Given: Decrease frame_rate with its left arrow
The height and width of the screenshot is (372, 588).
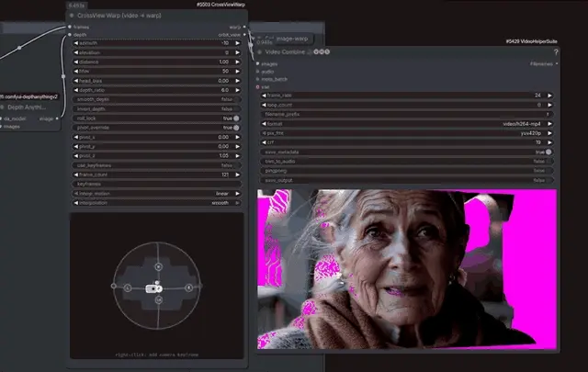Looking at the screenshot, I should 264,96.
